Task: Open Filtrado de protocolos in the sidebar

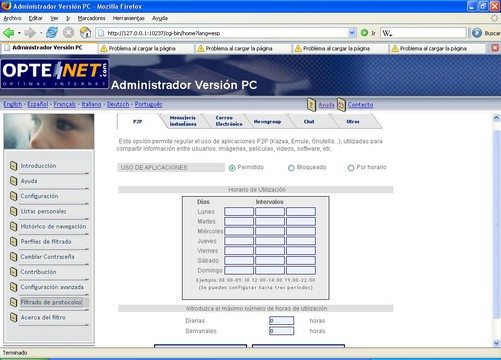Action: pyautogui.click(x=51, y=302)
